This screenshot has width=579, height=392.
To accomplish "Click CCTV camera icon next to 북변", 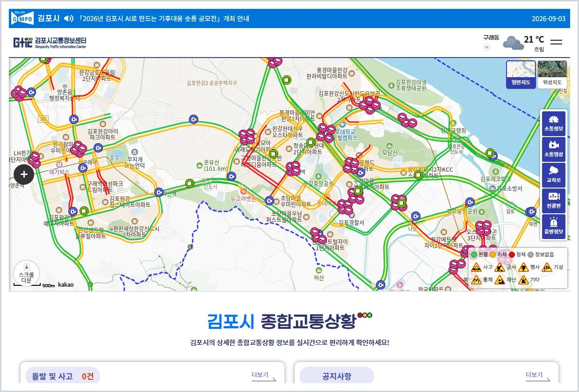I will coord(531,211).
